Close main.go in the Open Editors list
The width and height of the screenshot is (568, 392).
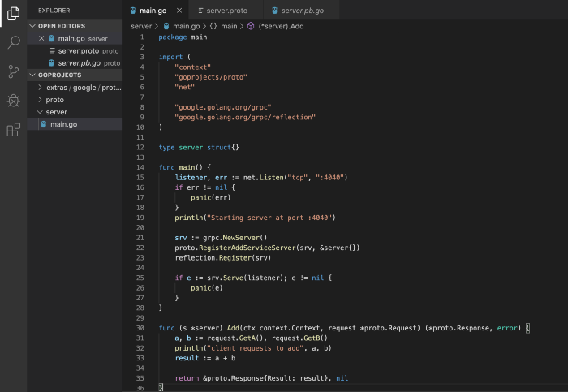pos(41,38)
